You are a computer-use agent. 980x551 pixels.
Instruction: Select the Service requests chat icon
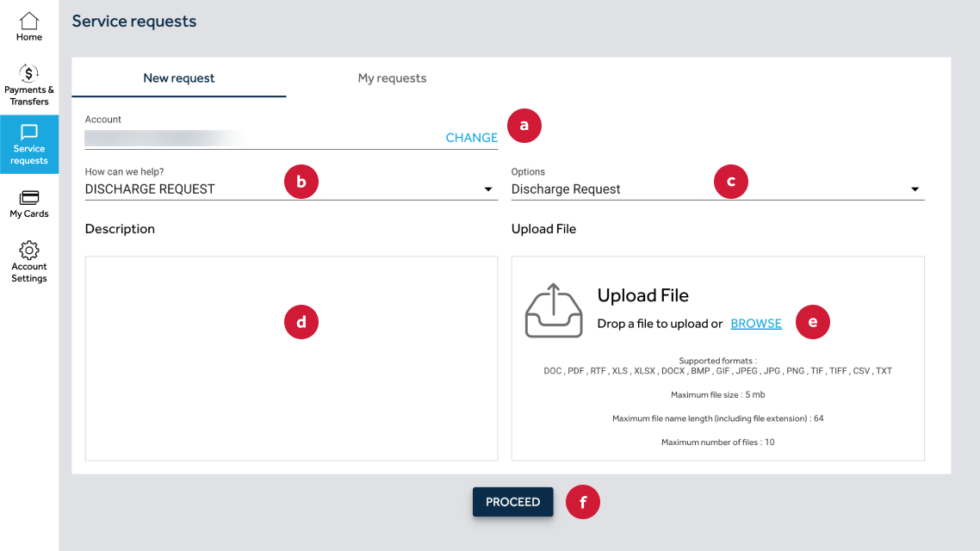[29, 133]
